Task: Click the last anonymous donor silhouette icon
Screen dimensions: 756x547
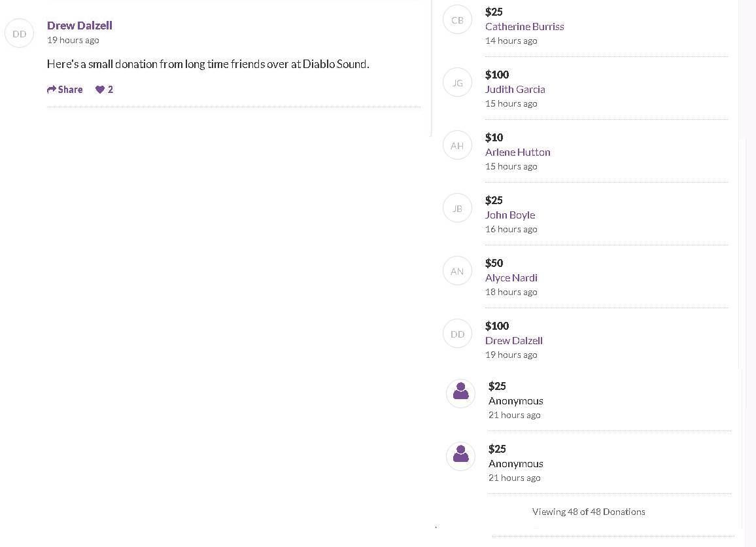Action: [x=460, y=456]
